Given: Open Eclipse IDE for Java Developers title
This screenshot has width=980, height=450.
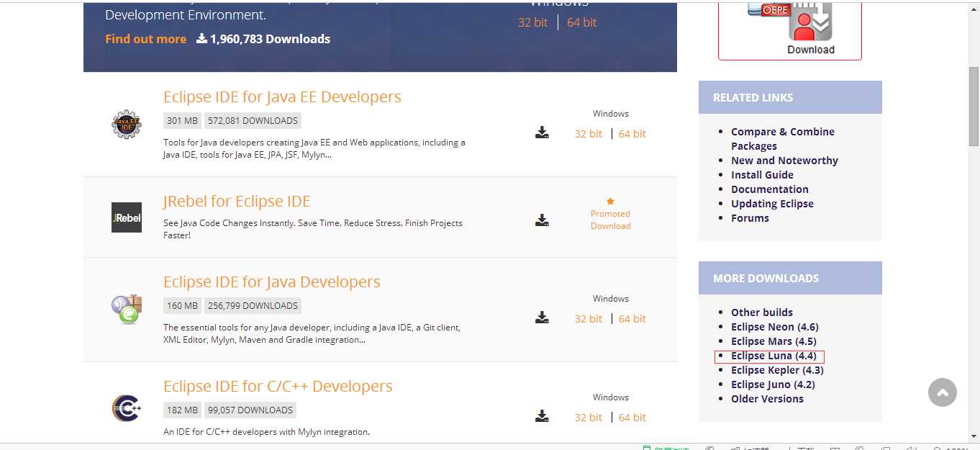Looking at the screenshot, I should 271,282.
